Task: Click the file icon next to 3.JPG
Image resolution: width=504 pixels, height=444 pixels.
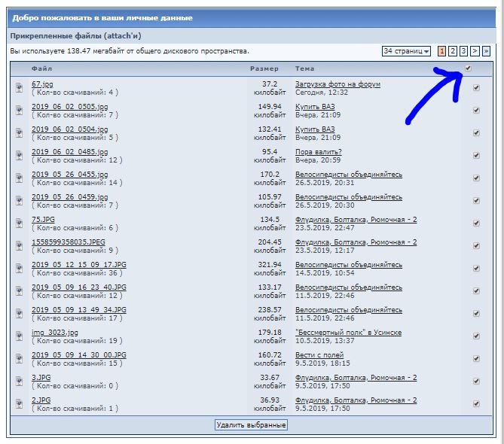Action: tap(19, 382)
